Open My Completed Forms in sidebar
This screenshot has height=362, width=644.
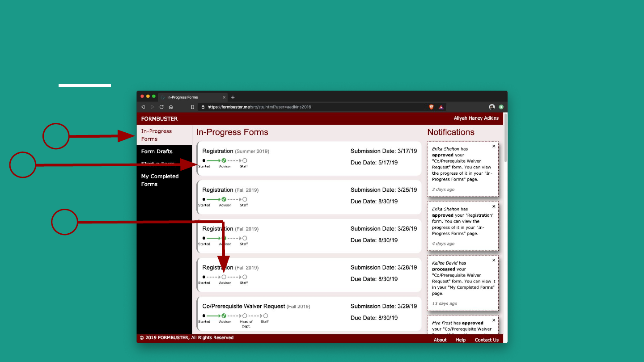164,180
